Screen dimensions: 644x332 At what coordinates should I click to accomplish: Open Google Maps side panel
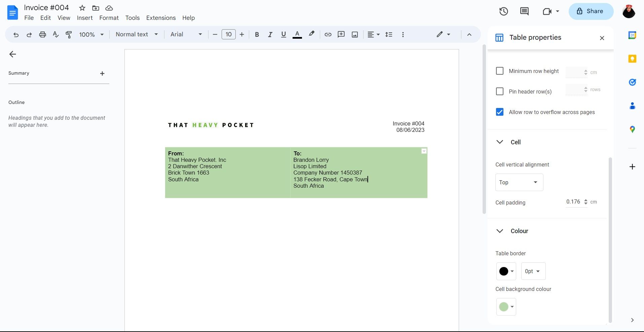coord(632,130)
